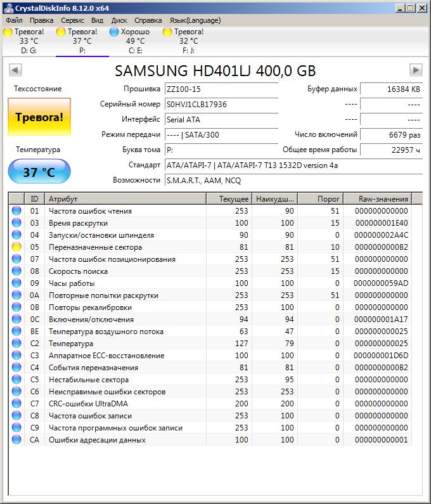Click the Интерфейс field Serial ATA
The width and height of the screenshot is (431, 504).
221,119
